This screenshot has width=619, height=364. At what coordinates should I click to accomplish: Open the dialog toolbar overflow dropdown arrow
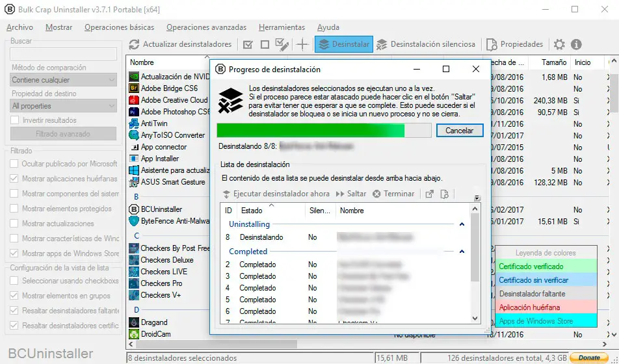coord(477,198)
